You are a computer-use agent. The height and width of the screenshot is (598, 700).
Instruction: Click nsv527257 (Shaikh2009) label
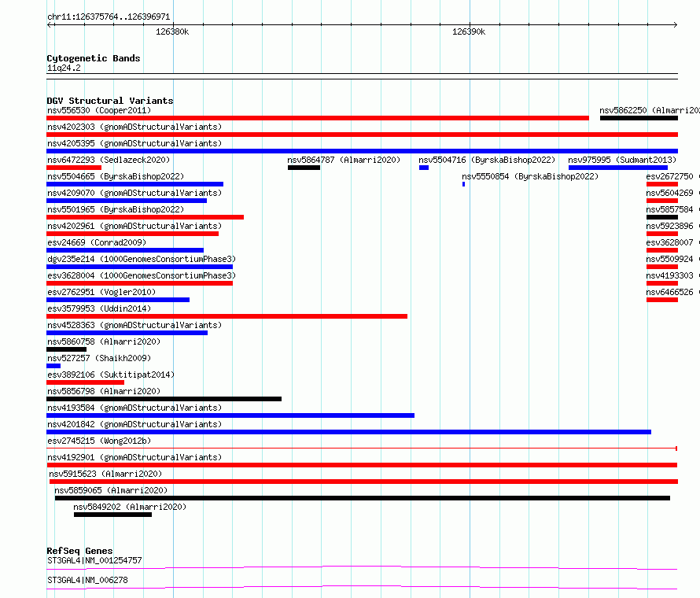coord(99,358)
